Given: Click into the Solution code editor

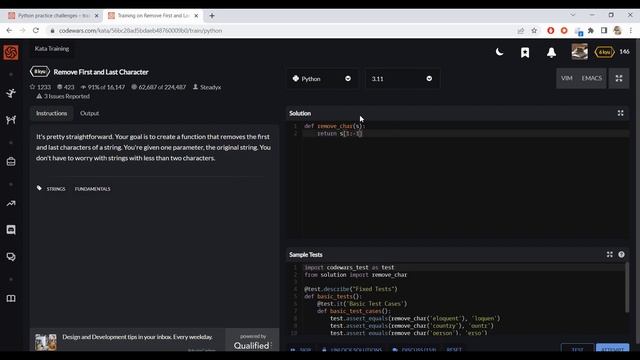Looking at the screenshot, I should [457, 180].
